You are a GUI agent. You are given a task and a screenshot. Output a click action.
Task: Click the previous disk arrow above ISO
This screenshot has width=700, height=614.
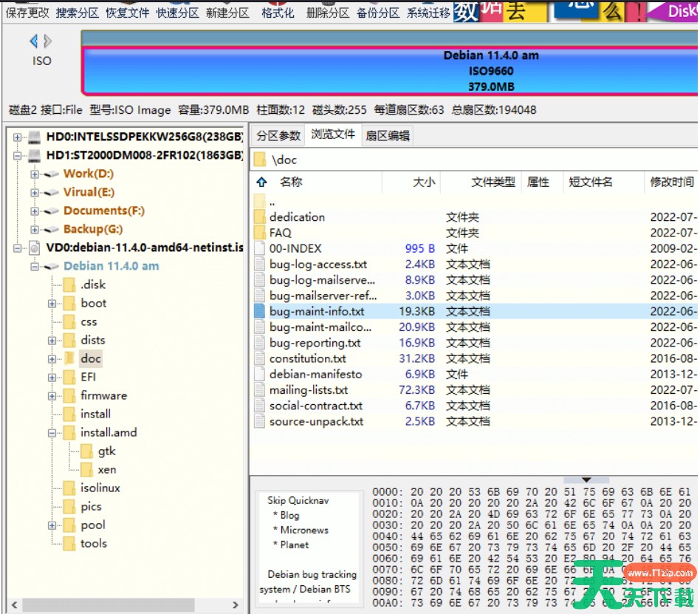point(33,41)
